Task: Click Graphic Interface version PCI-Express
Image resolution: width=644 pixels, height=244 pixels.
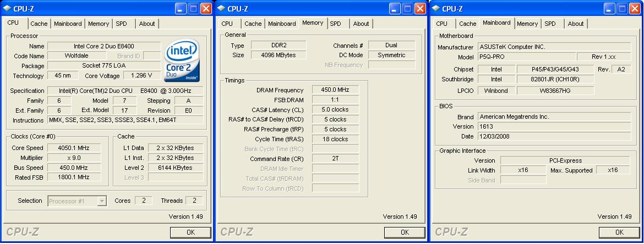Action: point(565,160)
